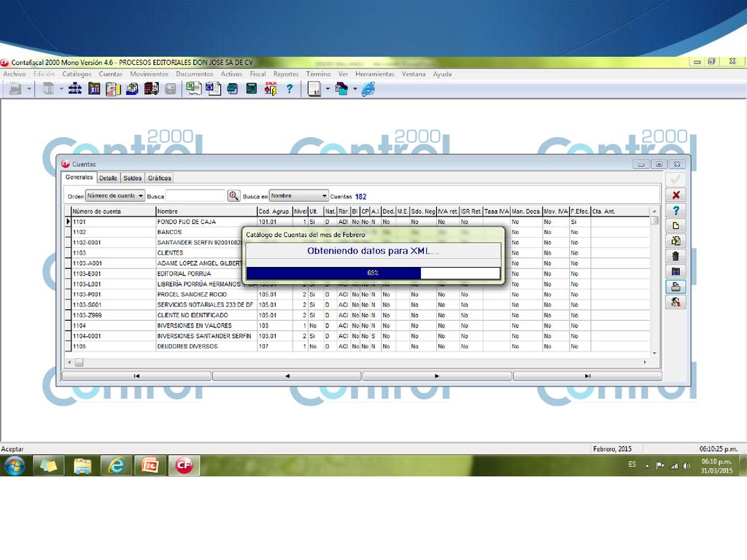Click the purple-columned catalog icon in main toolbar
Viewport: 747px width, 560px height.
coord(94,89)
